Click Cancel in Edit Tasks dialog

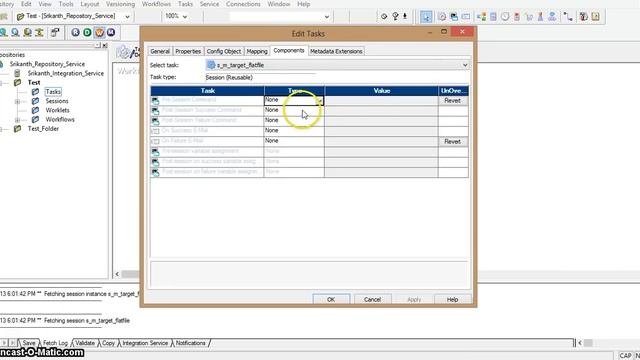[x=372, y=299]
